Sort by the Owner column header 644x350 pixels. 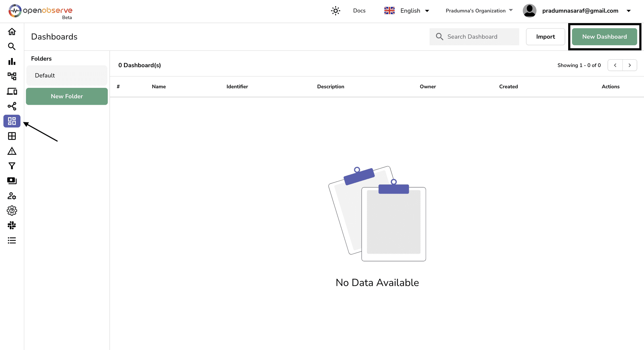[428, 87]
